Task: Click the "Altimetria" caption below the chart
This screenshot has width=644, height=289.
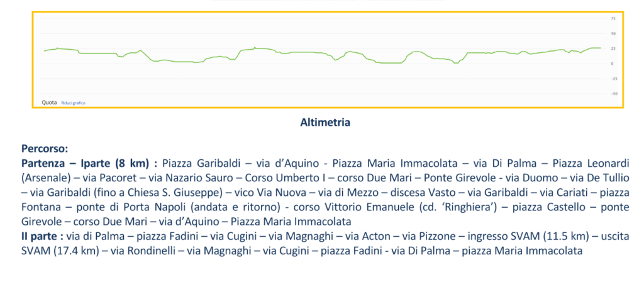Action: tap(325, 122)
